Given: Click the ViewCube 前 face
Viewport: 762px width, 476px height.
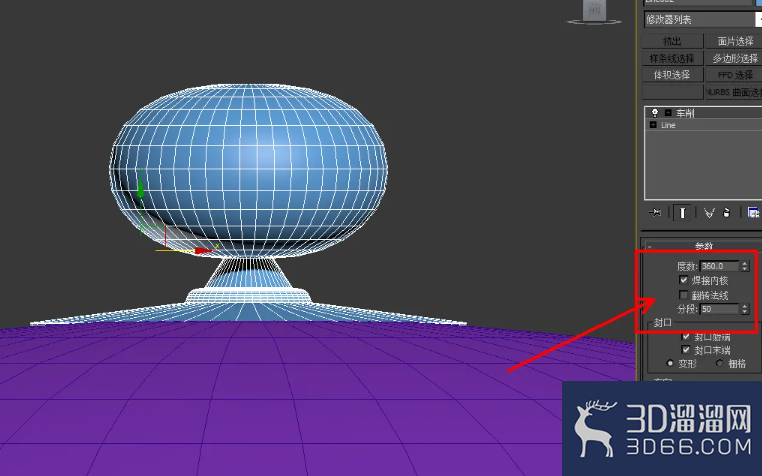Looking at the screenshot, I should pyautogui.click(x=594, y=9).
